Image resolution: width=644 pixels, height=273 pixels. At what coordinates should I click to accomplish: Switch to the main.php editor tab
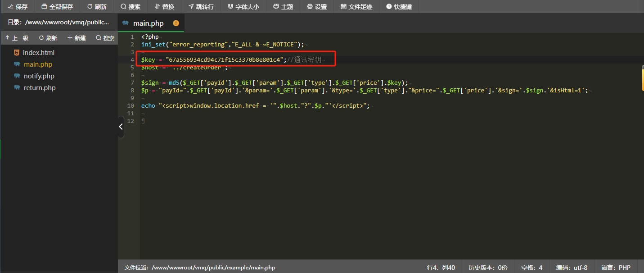tap(148, 23)
